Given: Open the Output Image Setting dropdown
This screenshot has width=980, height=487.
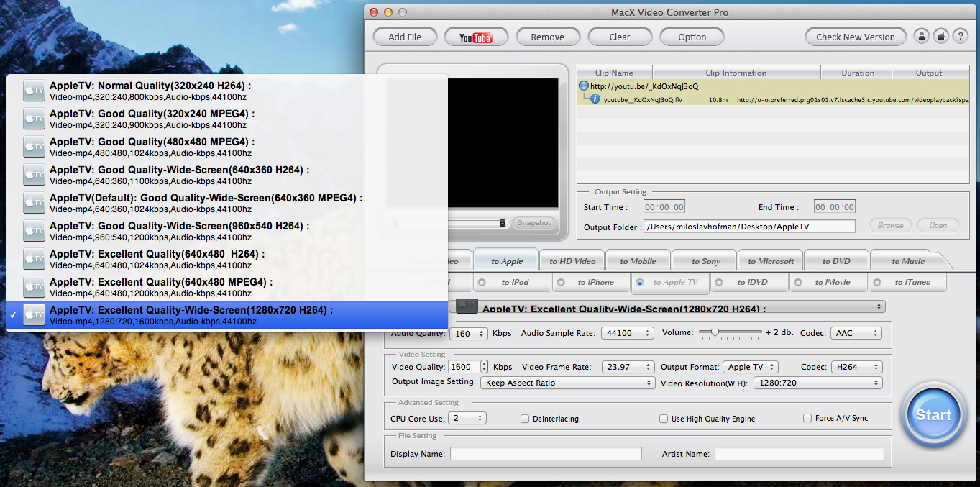Looking at the screenshot, I should coord(567,383).
